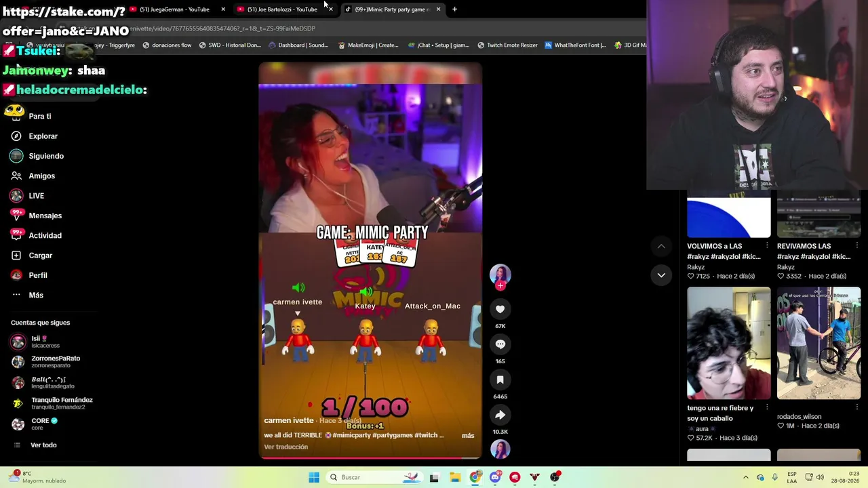The image size is (868, 488).
Task: Open the SWD - Historial Don... bookmark
Action: (x=229, y=45)
